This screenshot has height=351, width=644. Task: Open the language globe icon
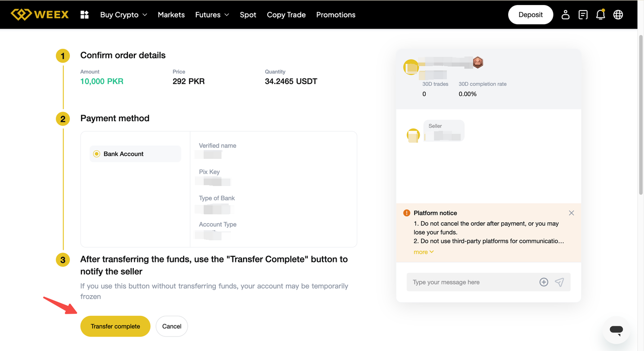point(618,15)
